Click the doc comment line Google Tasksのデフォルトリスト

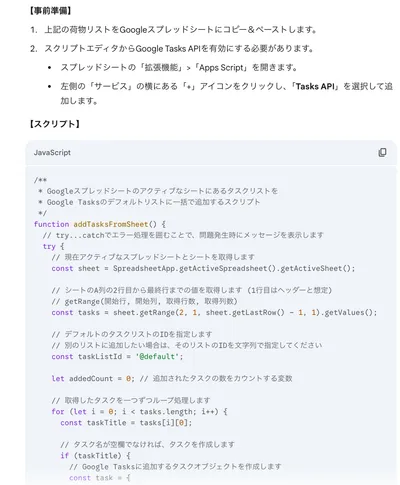149,202
